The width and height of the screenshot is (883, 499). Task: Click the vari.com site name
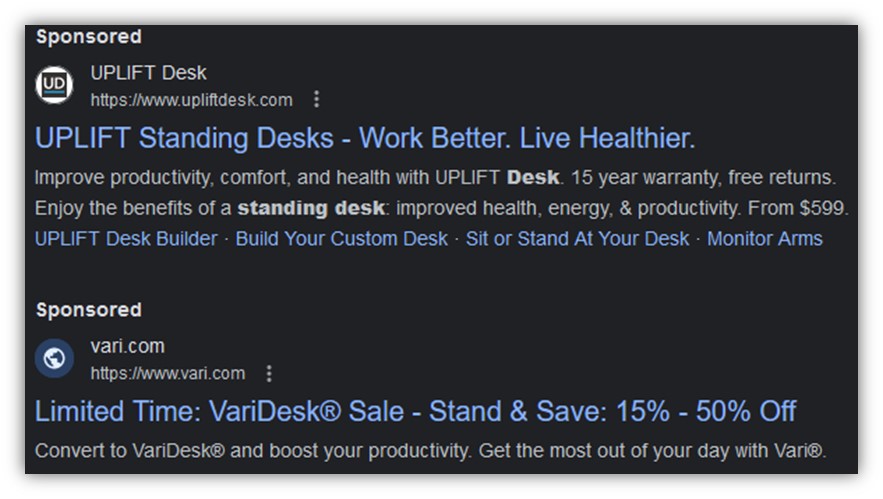coord(127,346)
